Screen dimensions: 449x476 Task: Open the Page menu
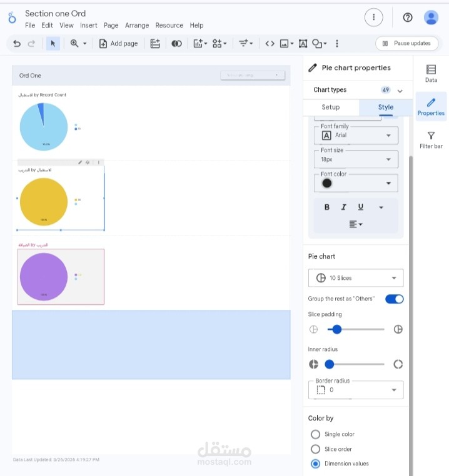click(111, 25)
